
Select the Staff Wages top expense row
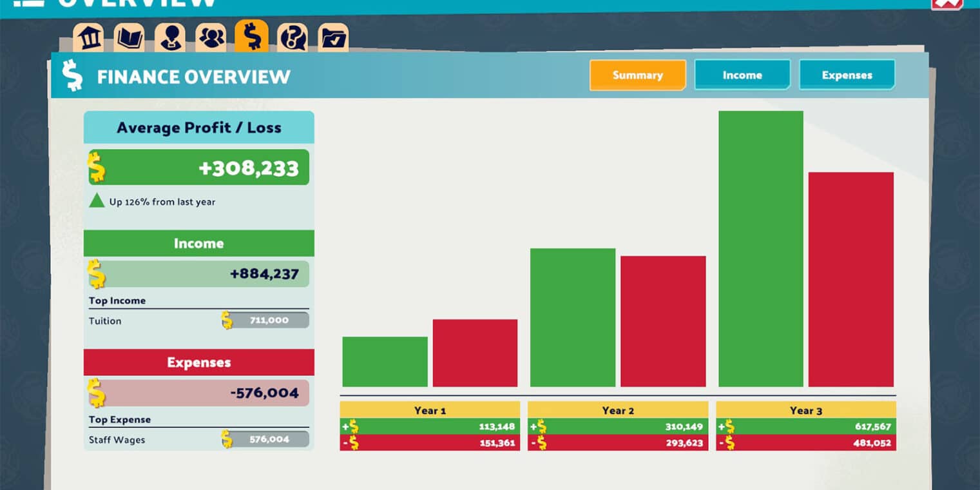[198, 440]
